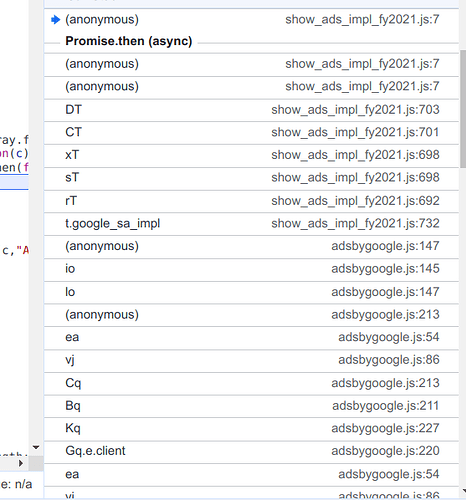Screen dimensions: 466x500
Task: Click the source pane scroll-right arrow
Action: point(21,463)
